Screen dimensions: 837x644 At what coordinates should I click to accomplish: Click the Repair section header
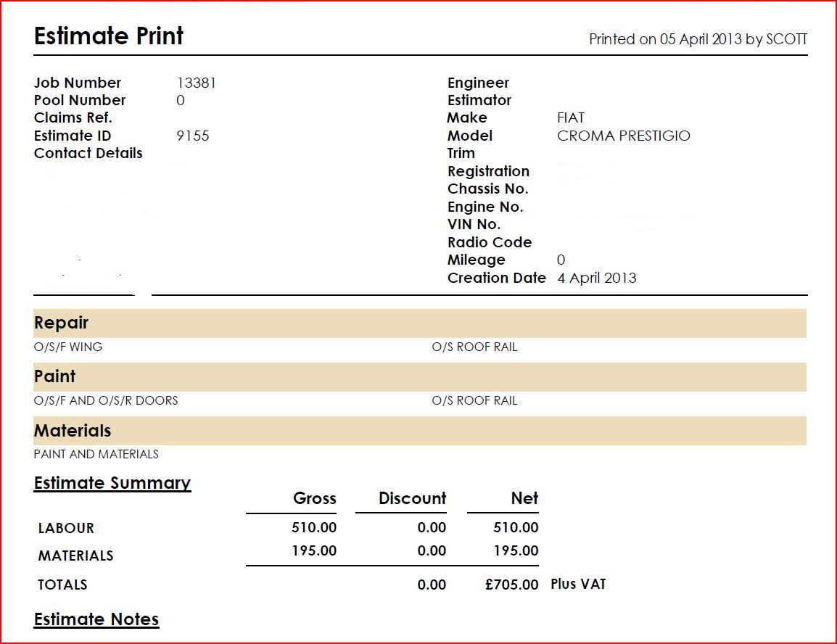419,323
